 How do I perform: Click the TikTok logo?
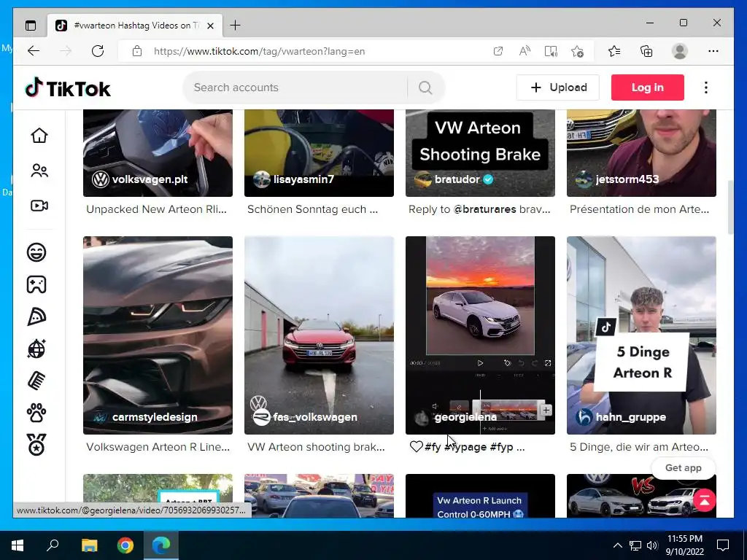(68, 88)
